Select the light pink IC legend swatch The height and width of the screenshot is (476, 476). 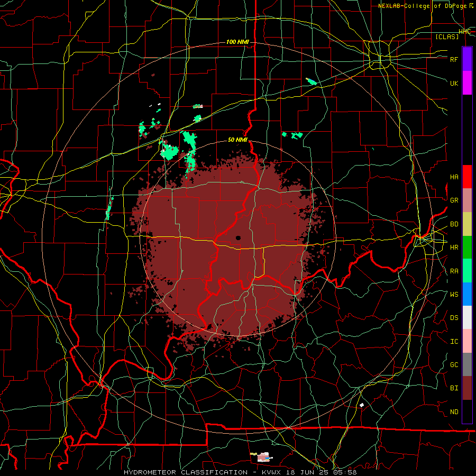tap(467, 341)
